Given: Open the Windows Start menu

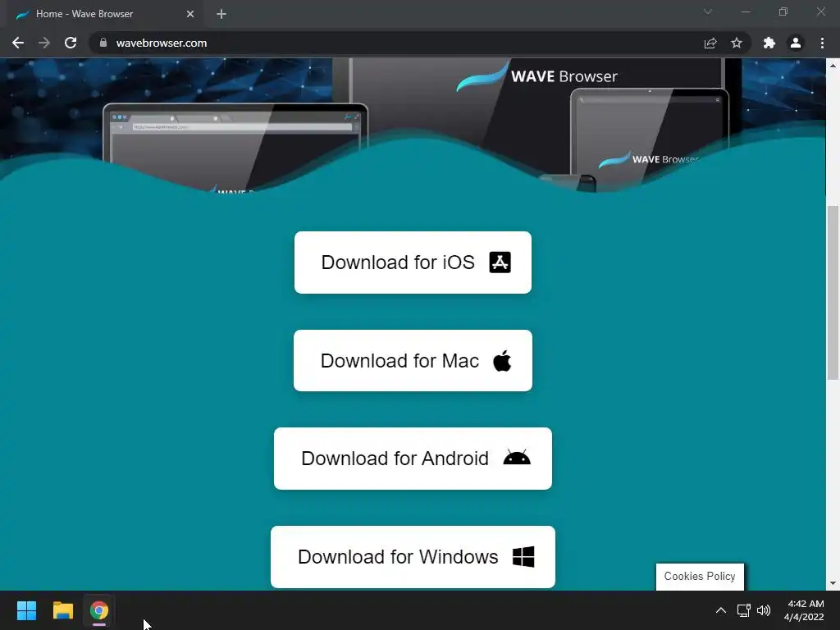Looking at the screenshot, I should [x=26, y=610].
